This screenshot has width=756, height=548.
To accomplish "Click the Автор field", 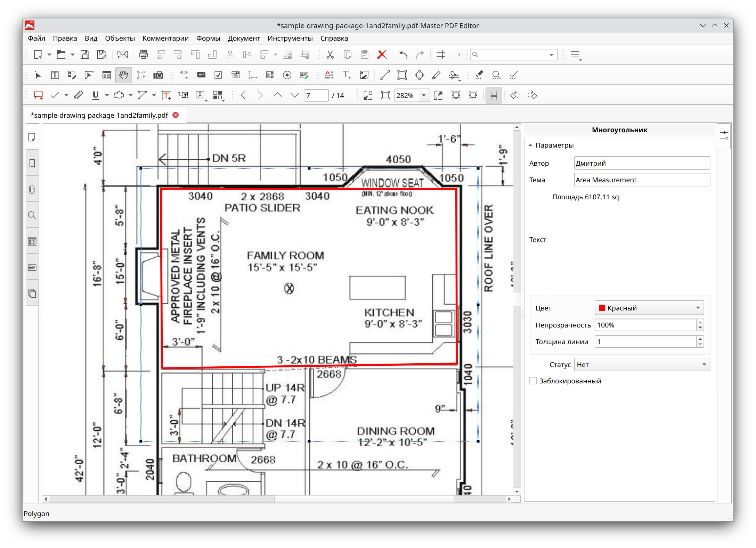I will coord(642,163).
